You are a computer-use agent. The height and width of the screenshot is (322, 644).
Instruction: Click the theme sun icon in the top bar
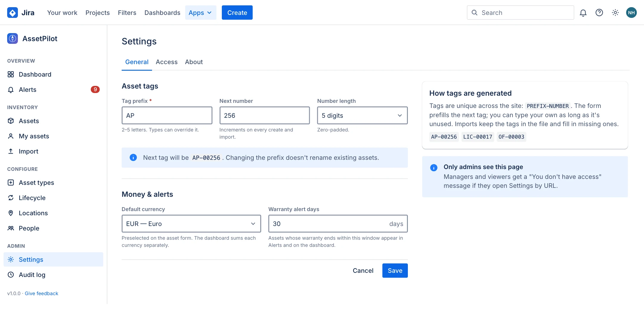[615, 13]
